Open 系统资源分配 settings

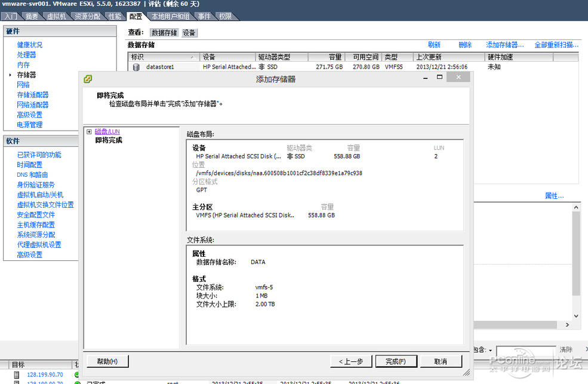pos(36,235)
